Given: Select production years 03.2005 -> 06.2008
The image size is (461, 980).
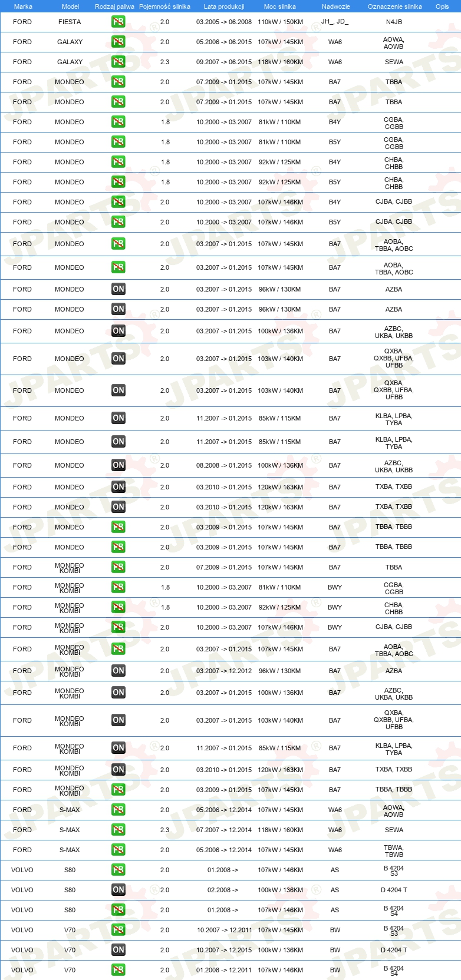Looking at the screenshot, I should tap(224, 22).
